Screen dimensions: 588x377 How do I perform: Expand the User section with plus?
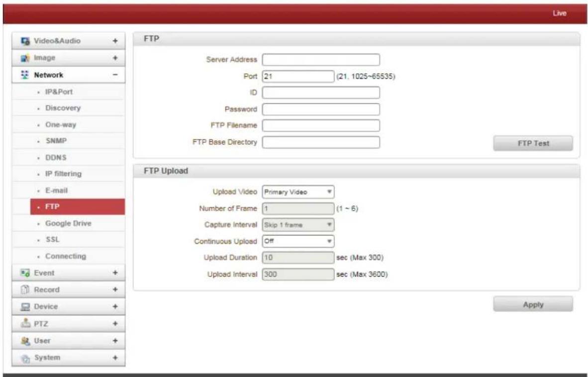[115, 341]
